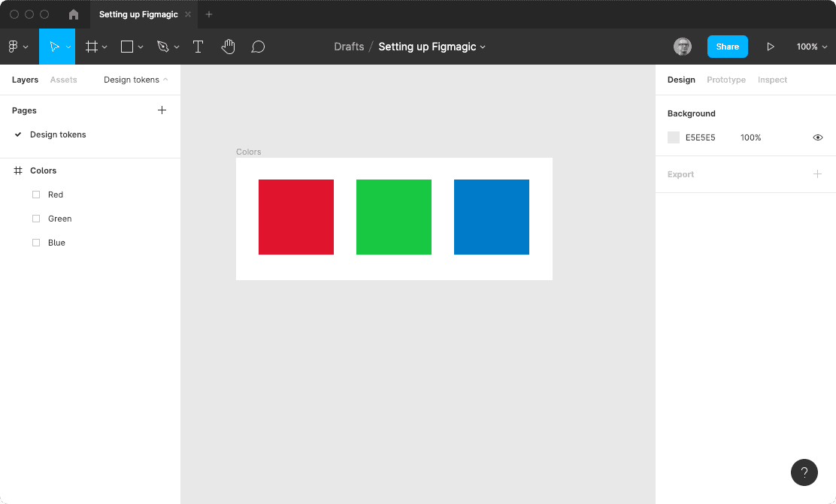Screen dimensions: 836x504
Task: Click the Colors frame hash icon
Action: click(18, 171)
